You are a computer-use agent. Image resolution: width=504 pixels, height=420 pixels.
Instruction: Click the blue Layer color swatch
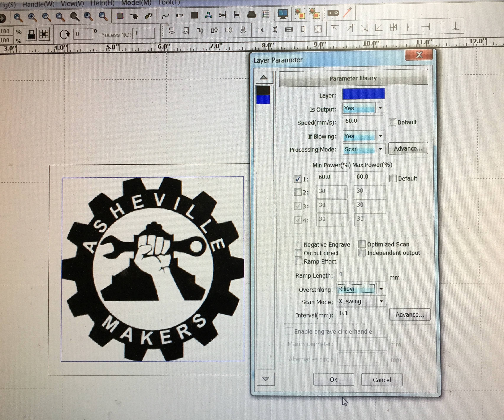coord(364,94)
